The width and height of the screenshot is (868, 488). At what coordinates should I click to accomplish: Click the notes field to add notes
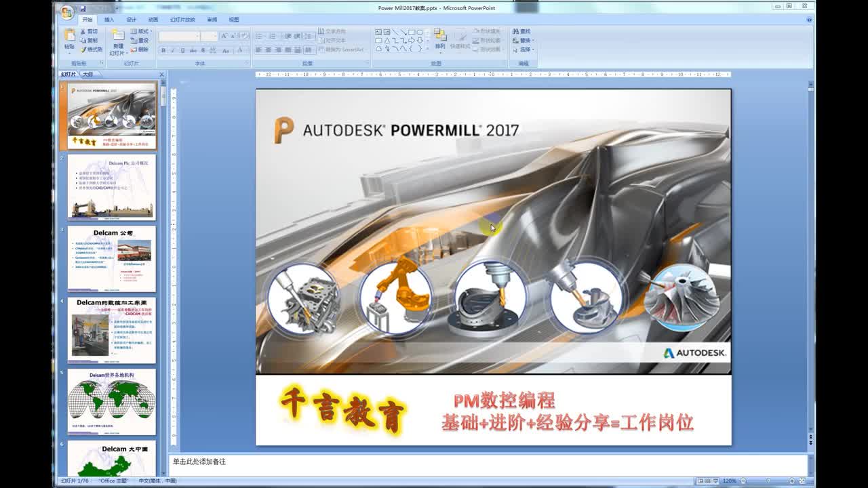tap(488, 465)
